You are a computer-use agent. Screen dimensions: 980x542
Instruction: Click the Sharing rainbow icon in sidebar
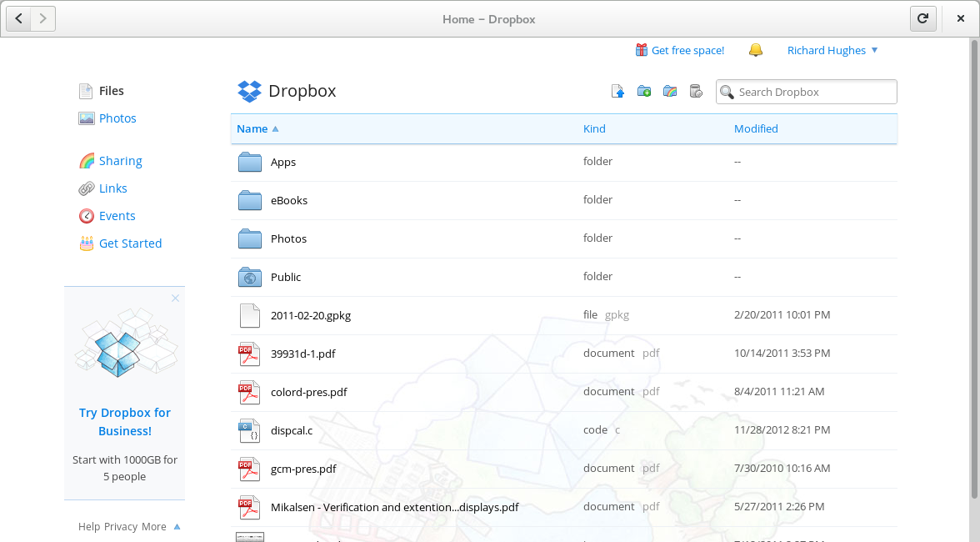pyautogui.click(x=87, y=161)
